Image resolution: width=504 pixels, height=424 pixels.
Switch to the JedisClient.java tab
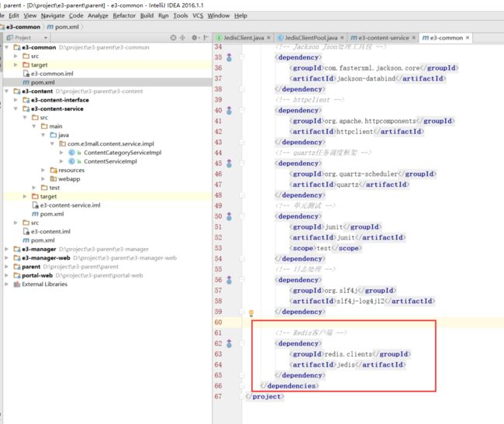[243, 38]
